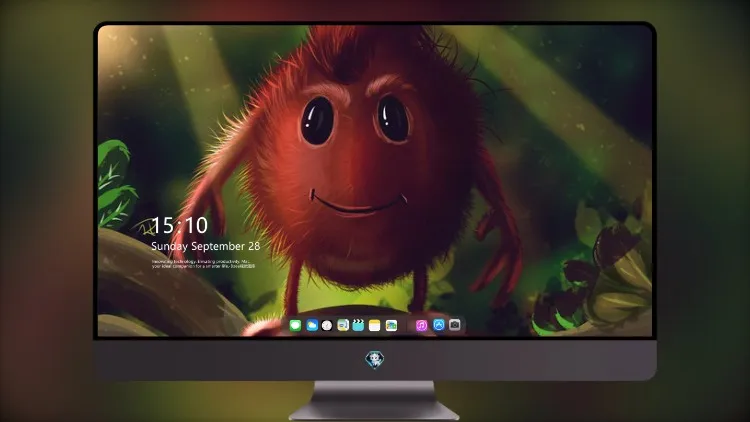The height and width of the screenshot is (422, 750).
Task: Click the red furry creature's smiling mouth
Action: 358,203
